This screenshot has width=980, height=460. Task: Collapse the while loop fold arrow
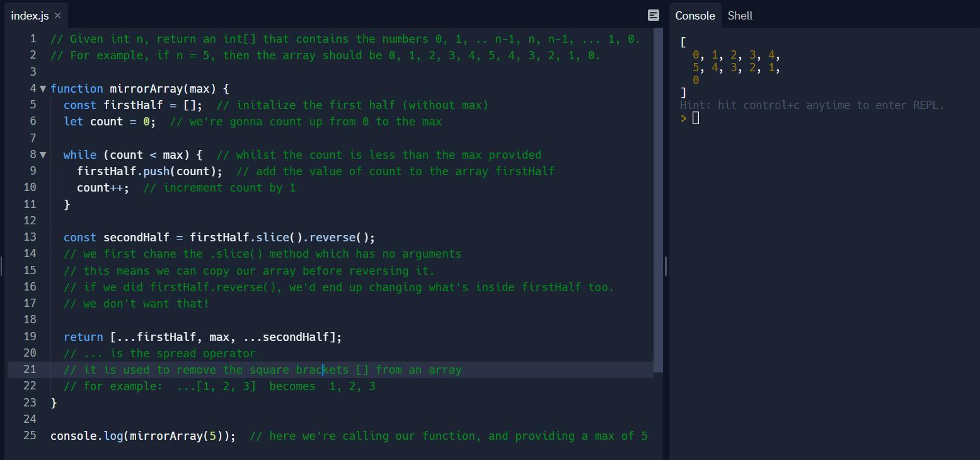43,155
